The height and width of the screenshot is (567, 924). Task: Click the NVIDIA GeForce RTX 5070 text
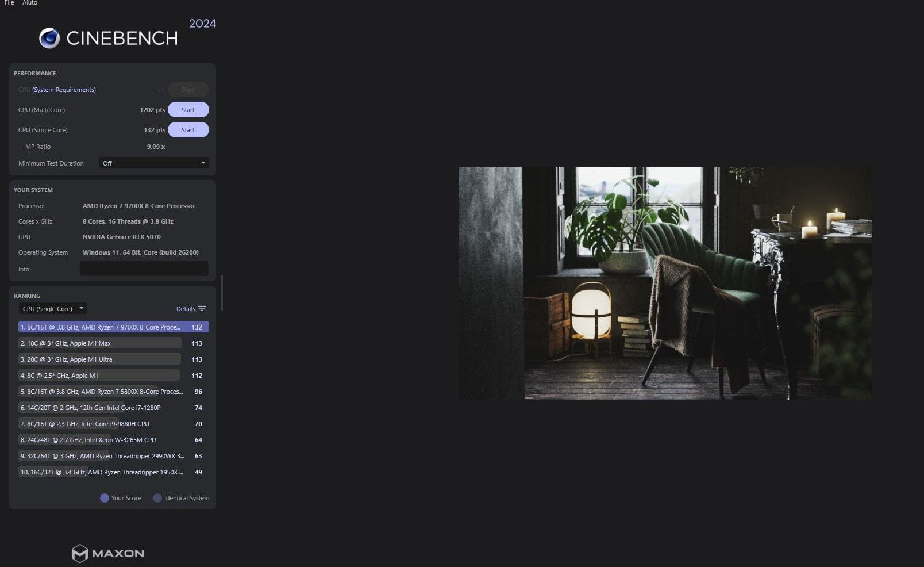tap(122, 237)
